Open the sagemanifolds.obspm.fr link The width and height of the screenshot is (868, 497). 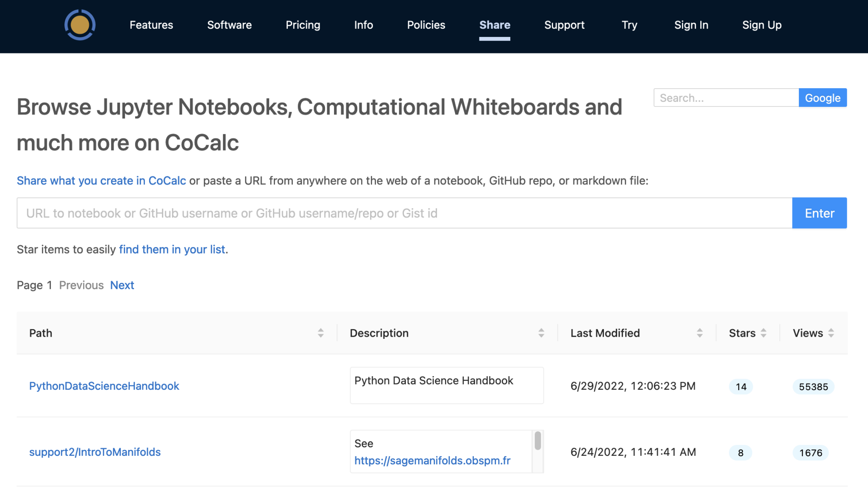[432, 461]
